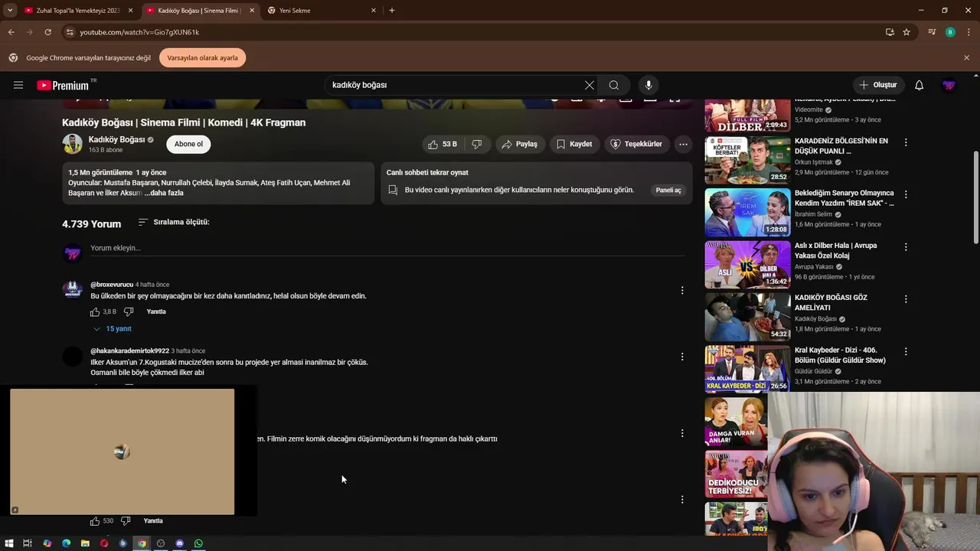Viewport: 980px width, 551px height.
Task: Open the Aslı x Dilber Hala title
Action: (x=835, y=250)
